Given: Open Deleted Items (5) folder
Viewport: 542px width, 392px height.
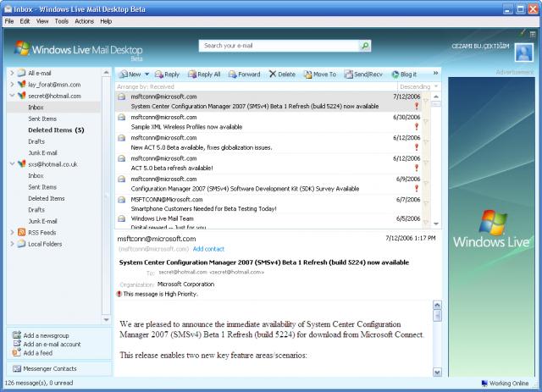Looking at the screenshot, I should [56, 130].
